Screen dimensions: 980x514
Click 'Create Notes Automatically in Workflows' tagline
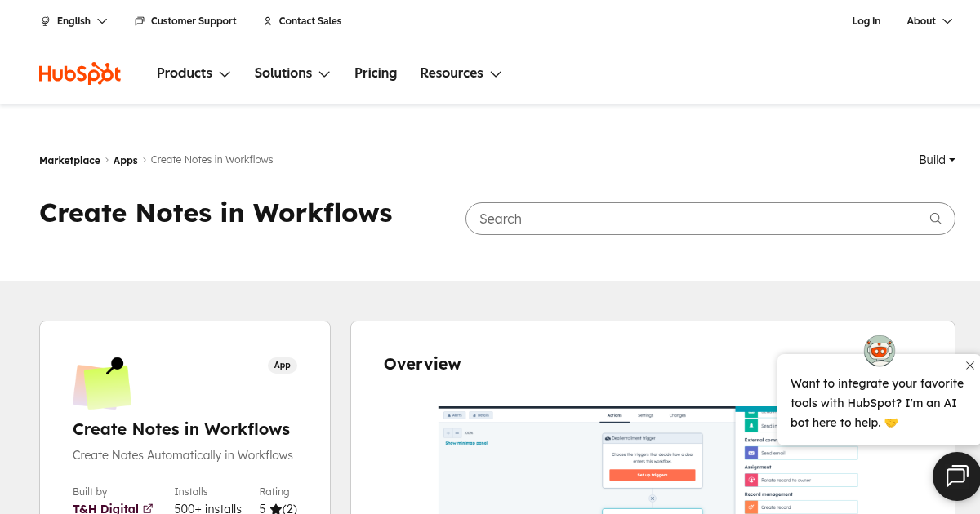183,455
